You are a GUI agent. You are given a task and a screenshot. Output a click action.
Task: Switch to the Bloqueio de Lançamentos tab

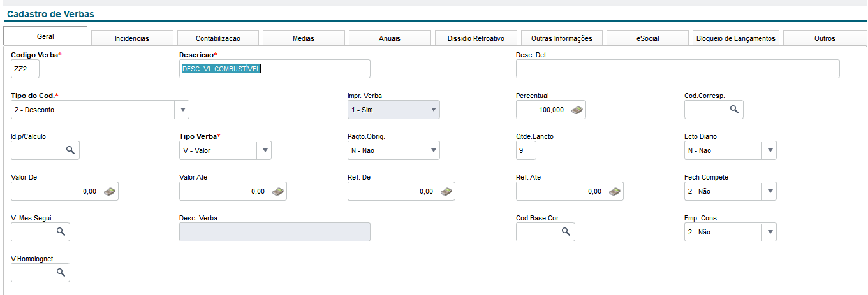click(735, 38)
